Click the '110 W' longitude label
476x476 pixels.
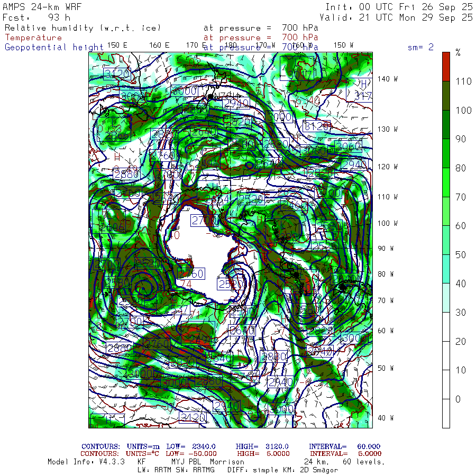pyautogui.click(x=387, y=197)
